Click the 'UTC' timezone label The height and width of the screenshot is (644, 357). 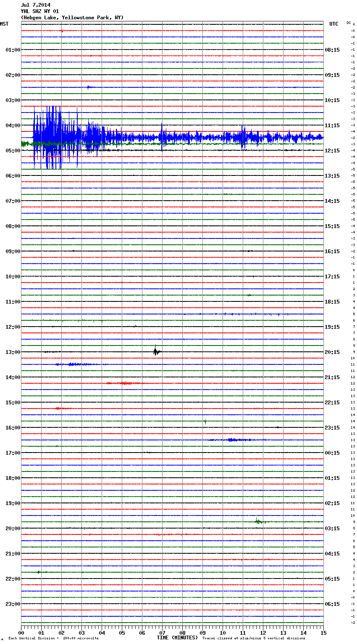pyautogui.click(x=333, y=24)
